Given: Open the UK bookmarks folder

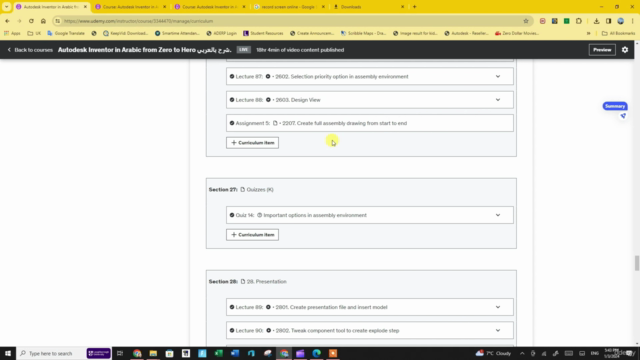Looking at the screenshot, I should click(x=34, y=33).
